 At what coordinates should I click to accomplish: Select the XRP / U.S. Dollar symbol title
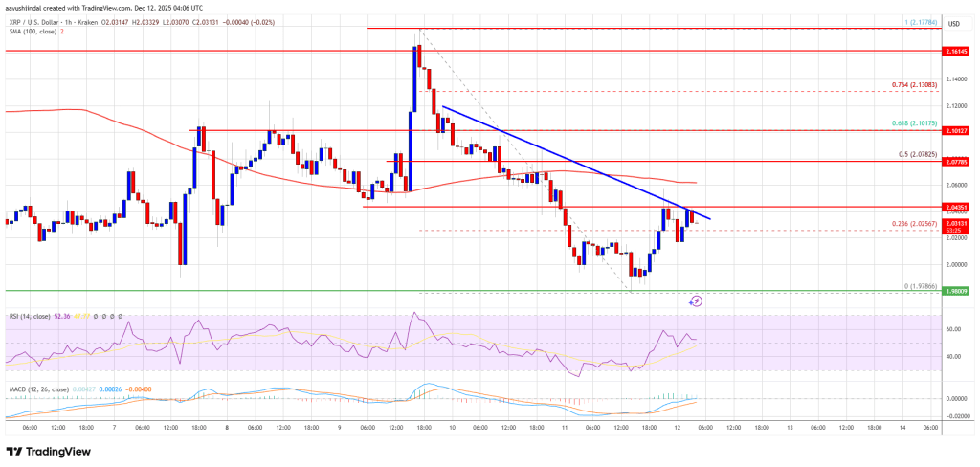click(x=44, y=19)
